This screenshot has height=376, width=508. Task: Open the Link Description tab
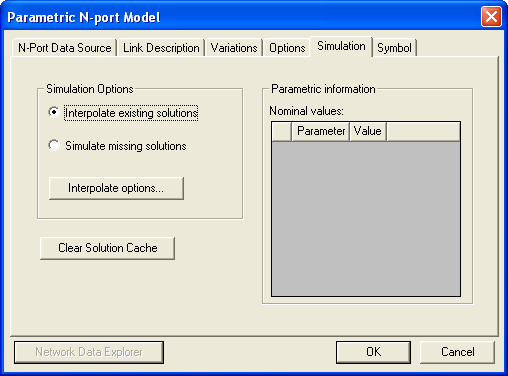coord(161,48)
